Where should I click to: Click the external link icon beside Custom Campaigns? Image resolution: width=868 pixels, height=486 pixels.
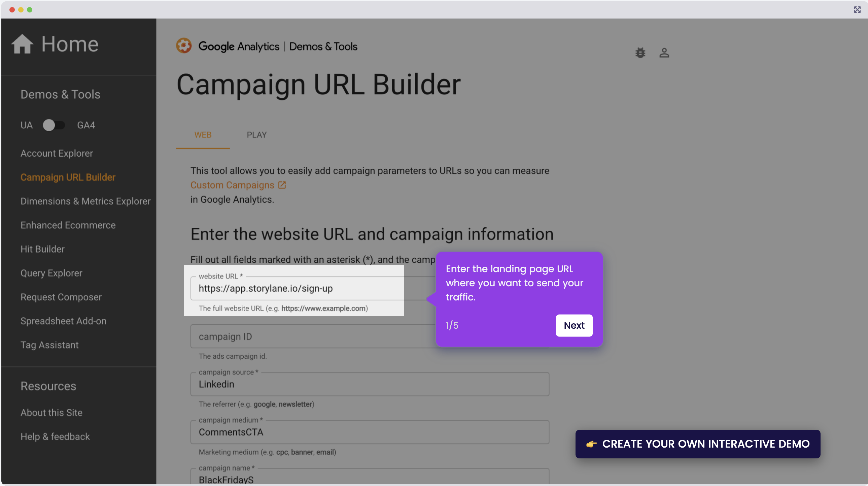pyautogui.click(x=282, y=185)
